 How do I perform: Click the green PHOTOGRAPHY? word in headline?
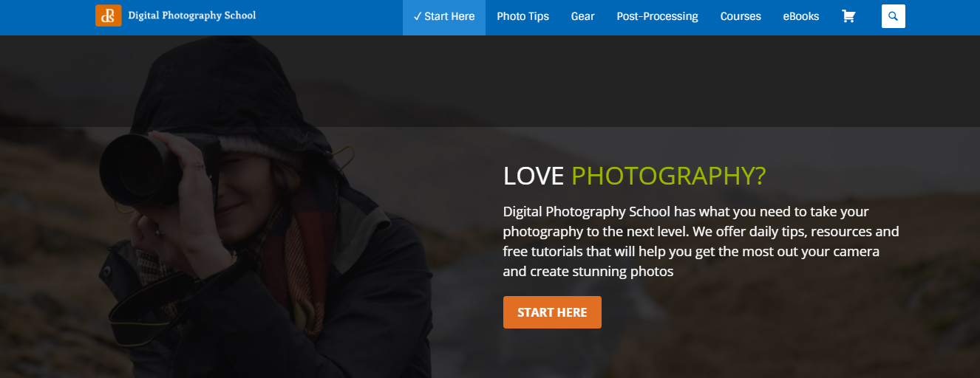668,176
